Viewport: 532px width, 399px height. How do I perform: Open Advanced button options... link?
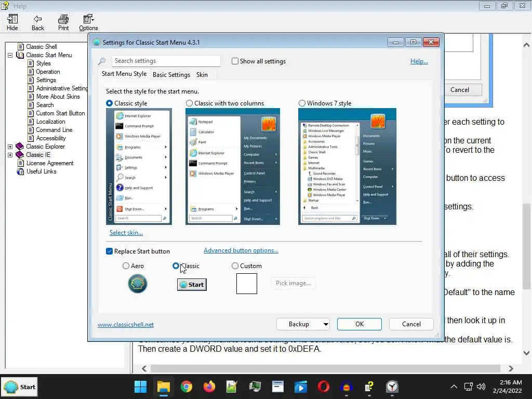241,250
